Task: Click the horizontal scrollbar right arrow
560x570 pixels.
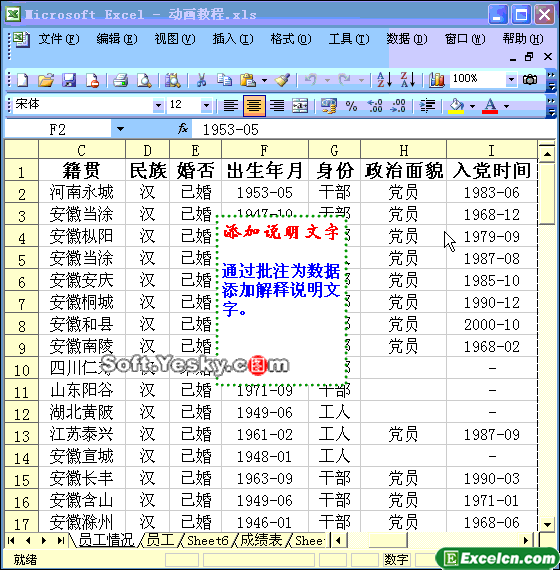Action: [526, 541]
